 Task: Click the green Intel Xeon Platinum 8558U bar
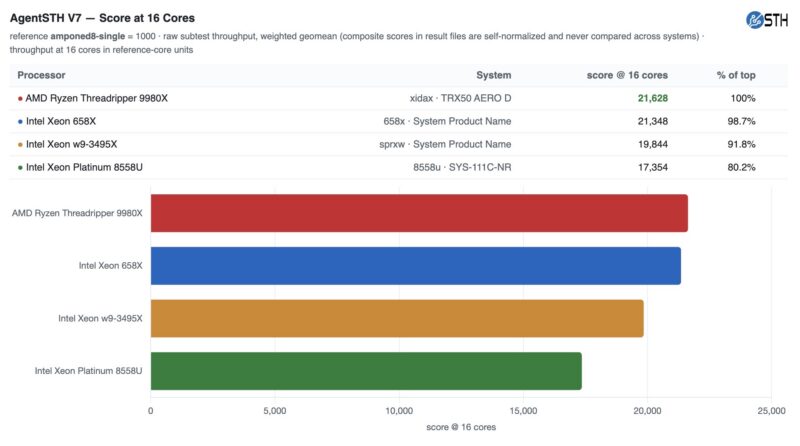point(366,370)
